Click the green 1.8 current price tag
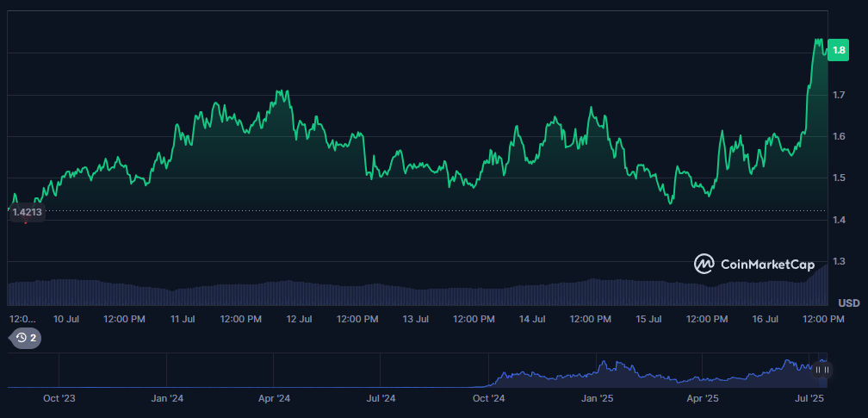Viewport: 868px width, 418px height. pos(840,51)
